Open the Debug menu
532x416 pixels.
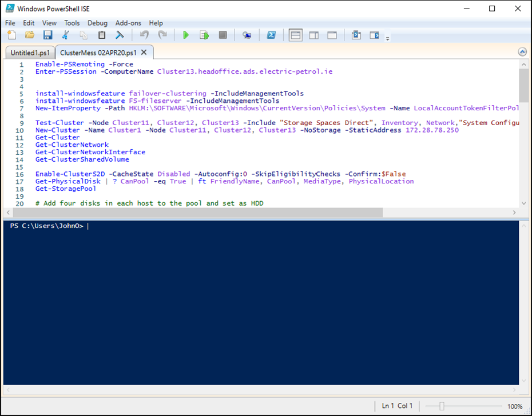point(97,23)
